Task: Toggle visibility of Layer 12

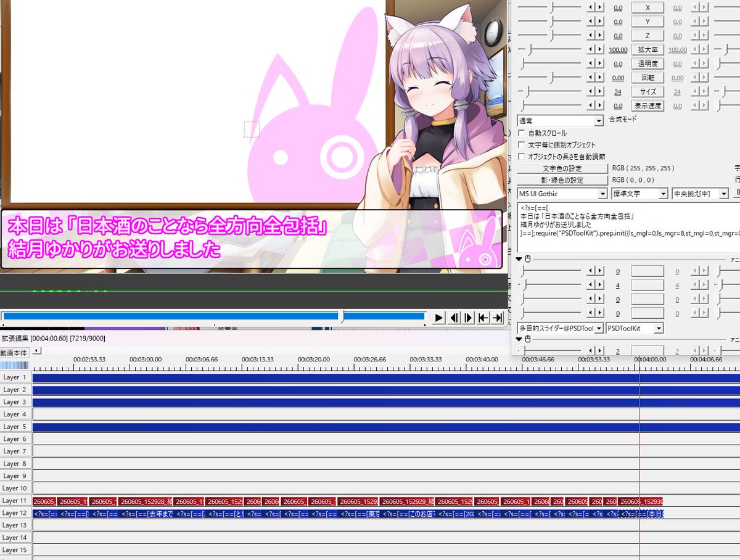Action: 15,513
